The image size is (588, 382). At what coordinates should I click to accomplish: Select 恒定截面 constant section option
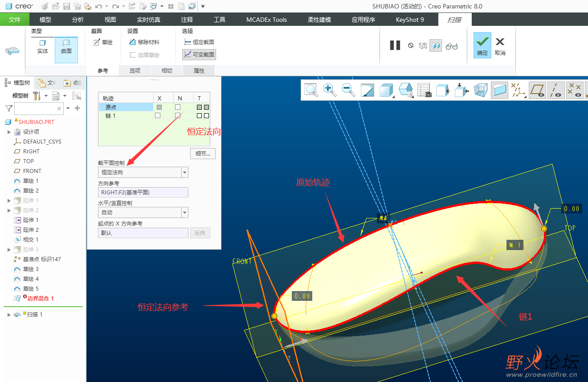click(x=199, y=42)
